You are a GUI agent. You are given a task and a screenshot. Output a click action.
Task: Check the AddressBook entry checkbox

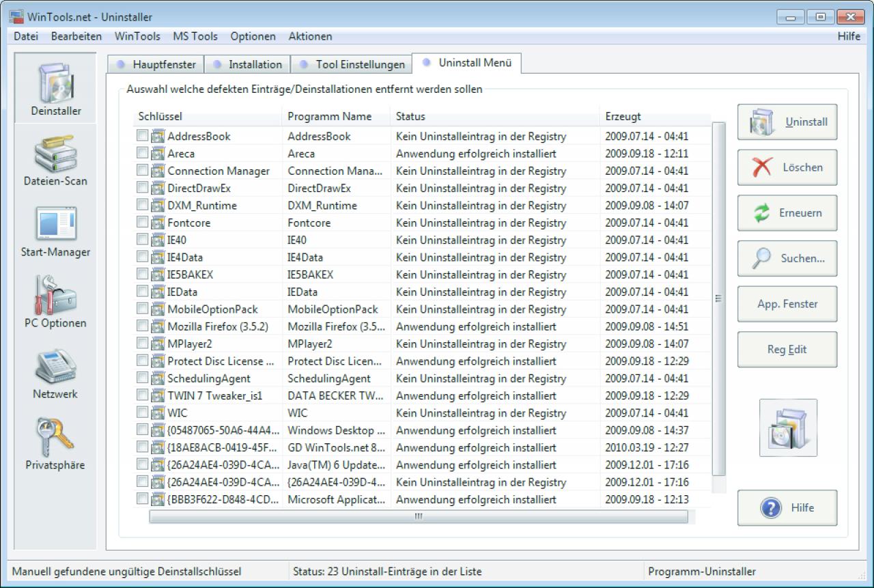click(x=142, y=136)
